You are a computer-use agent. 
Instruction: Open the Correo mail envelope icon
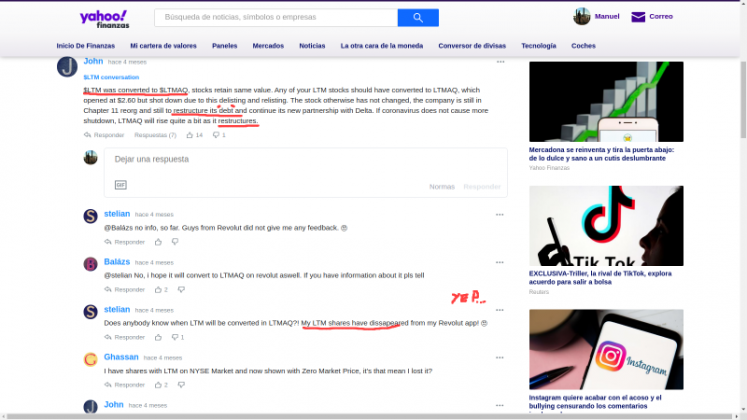tap(638, 17)
